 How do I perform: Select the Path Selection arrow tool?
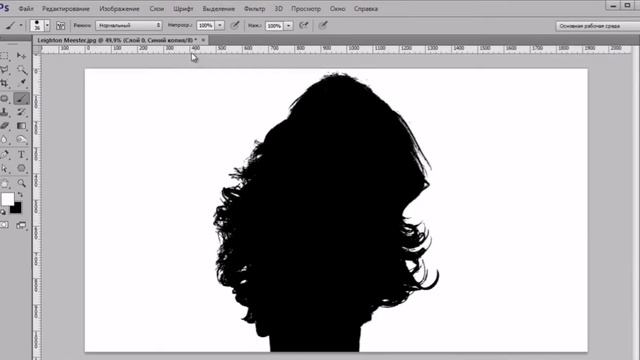(4, 168)
